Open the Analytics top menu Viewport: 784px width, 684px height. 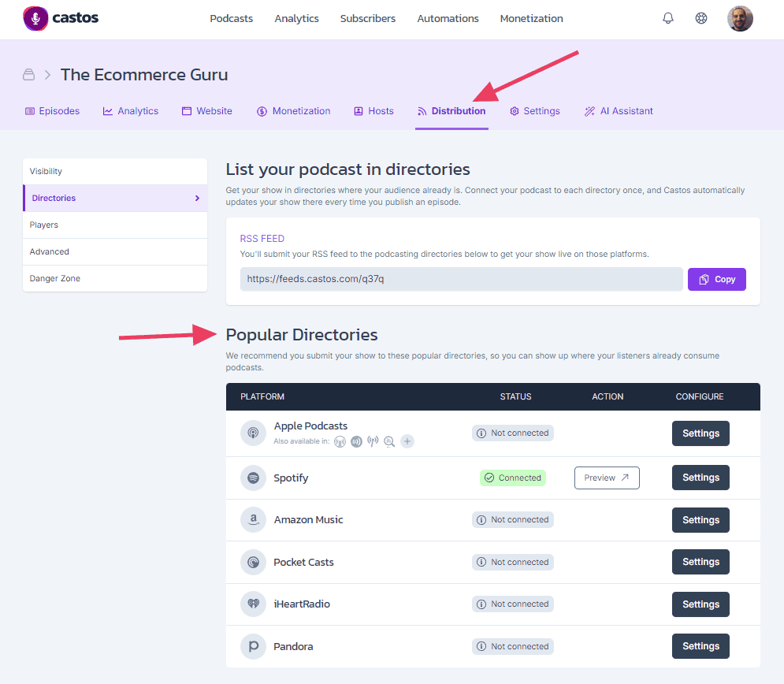[296, 18]
